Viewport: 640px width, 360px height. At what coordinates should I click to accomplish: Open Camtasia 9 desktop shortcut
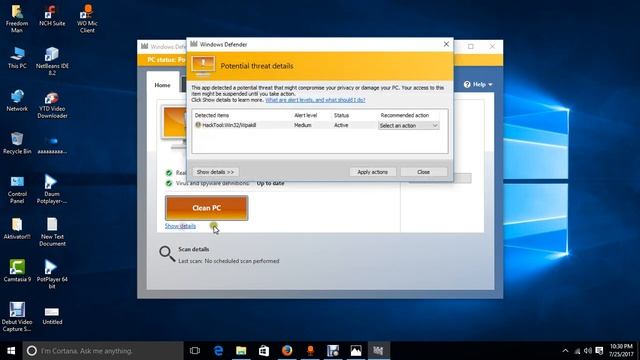pyautogui.click(x=17, y=271)
